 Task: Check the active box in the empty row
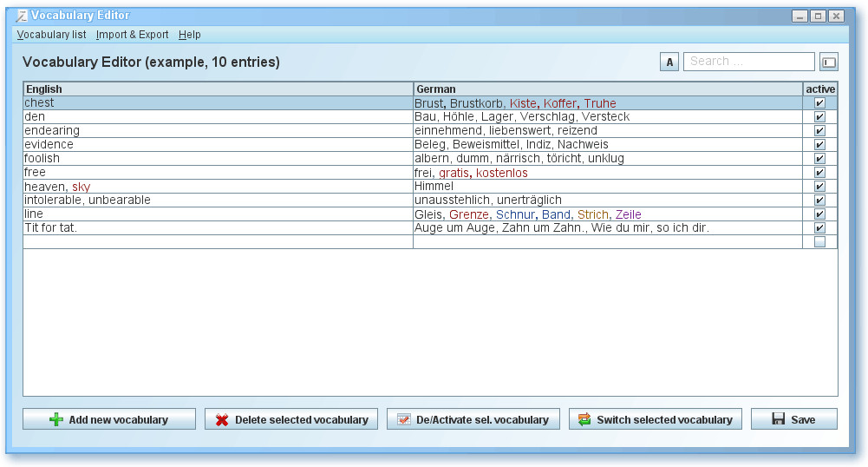[819, 241]
